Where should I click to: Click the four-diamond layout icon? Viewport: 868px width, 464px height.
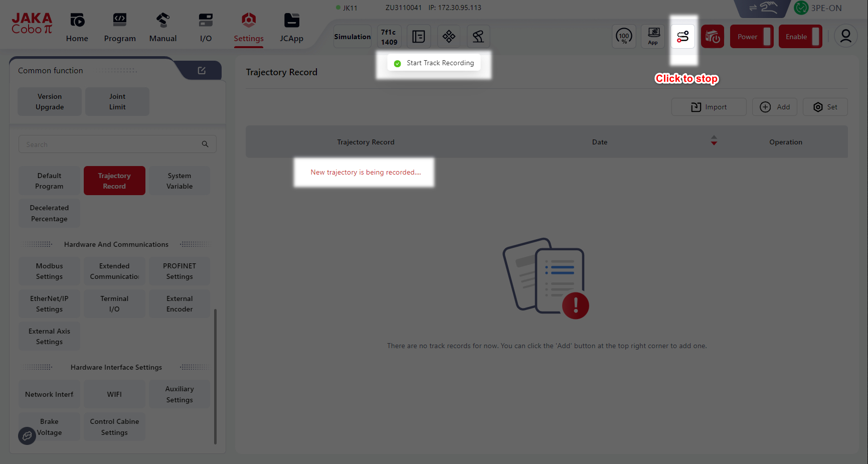click(x=449, y=37)
